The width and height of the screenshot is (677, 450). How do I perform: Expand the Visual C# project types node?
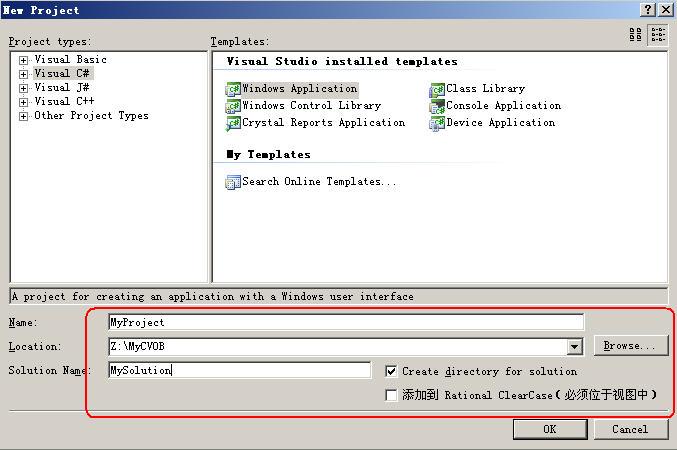pos(23,74)
